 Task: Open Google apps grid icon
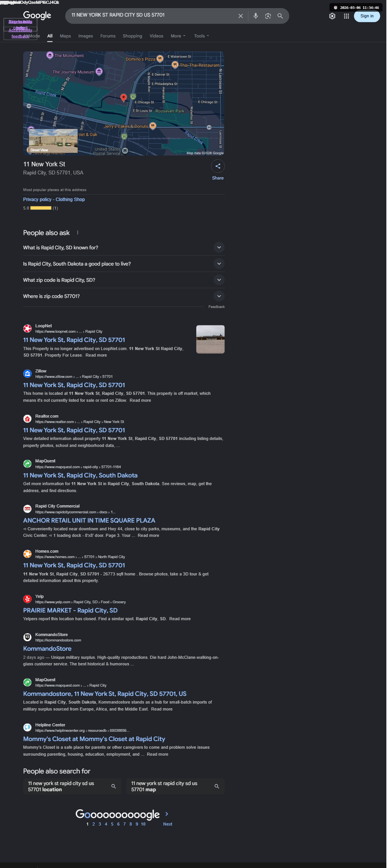click(346, 16)
